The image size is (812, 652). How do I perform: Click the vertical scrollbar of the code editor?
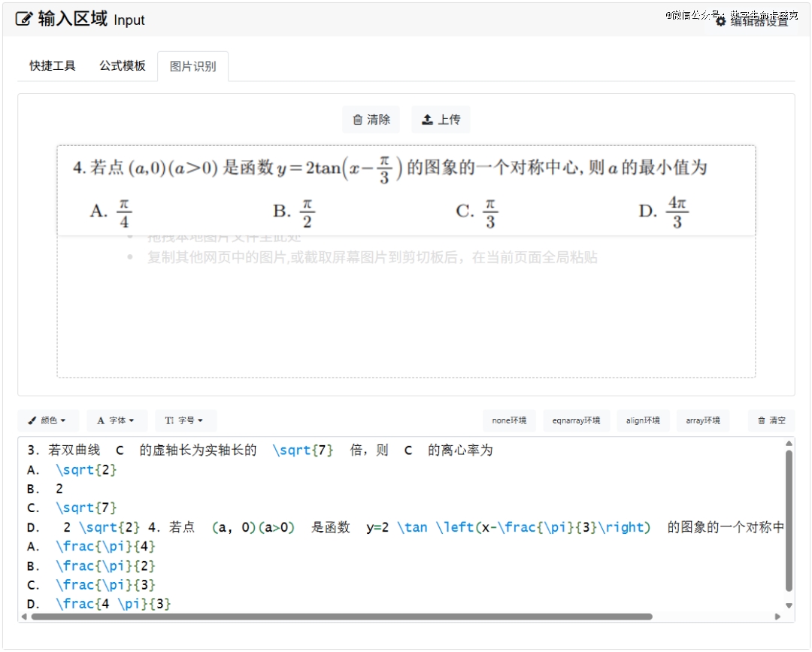pos(789,520)
